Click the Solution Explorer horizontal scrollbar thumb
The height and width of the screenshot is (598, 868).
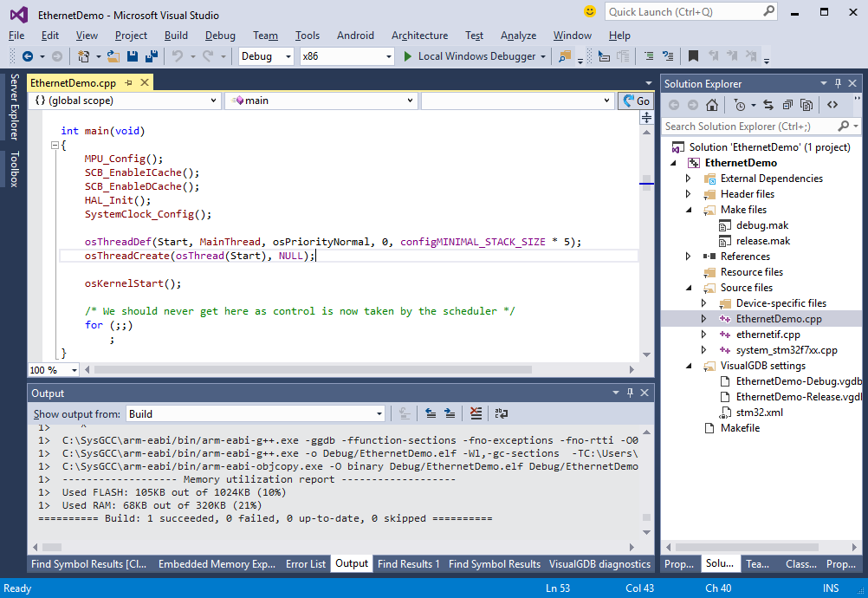[746, 547]
